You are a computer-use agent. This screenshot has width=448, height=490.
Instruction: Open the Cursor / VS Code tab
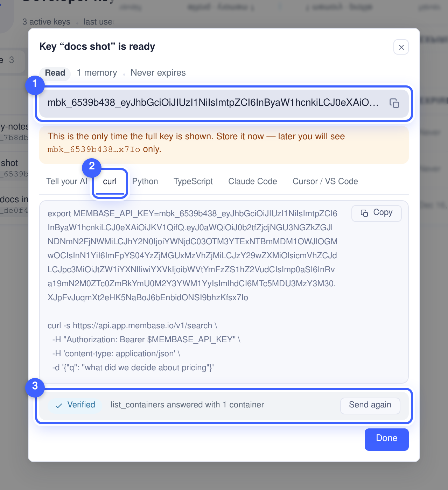[x=325, y=181]
